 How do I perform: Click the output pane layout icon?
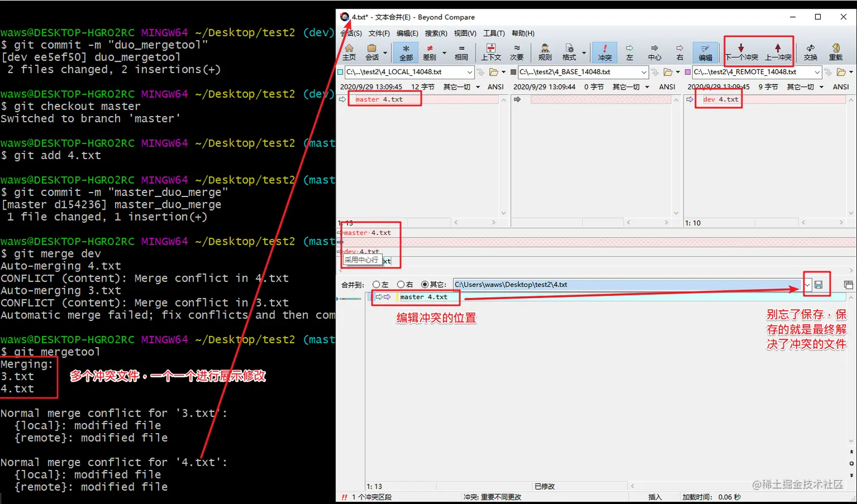[848, 285]
